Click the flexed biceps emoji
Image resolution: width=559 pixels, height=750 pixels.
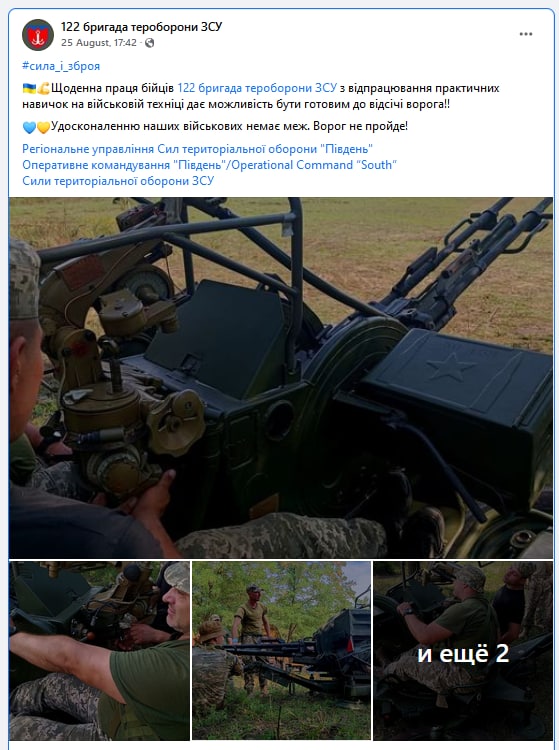point(44,88)
